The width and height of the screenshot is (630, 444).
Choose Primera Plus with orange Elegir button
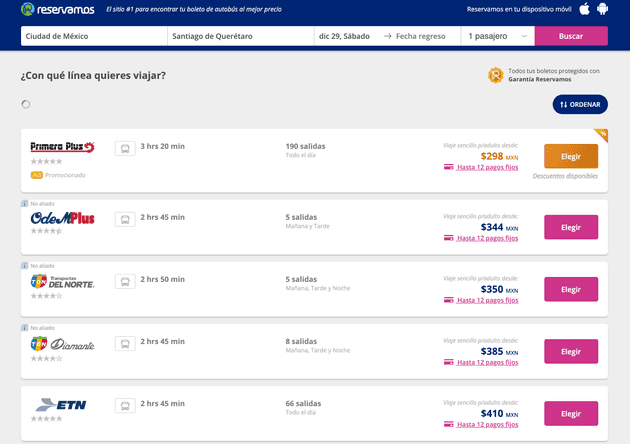(571, 156)
